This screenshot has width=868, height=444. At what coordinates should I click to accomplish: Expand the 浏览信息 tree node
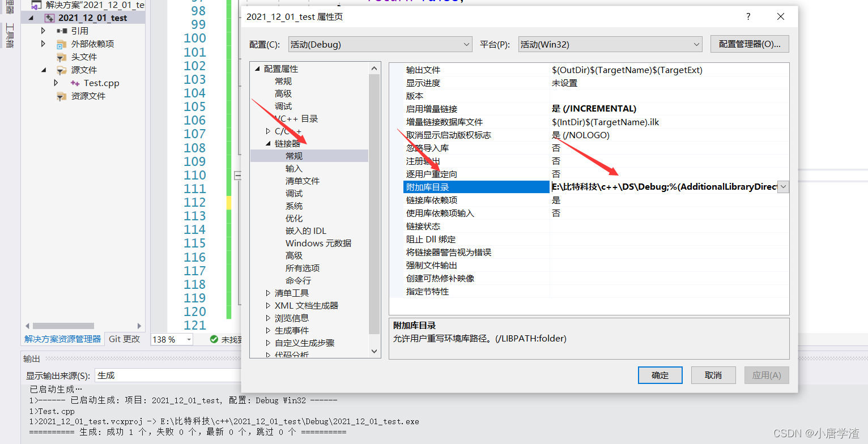click(x=268, y=318)
